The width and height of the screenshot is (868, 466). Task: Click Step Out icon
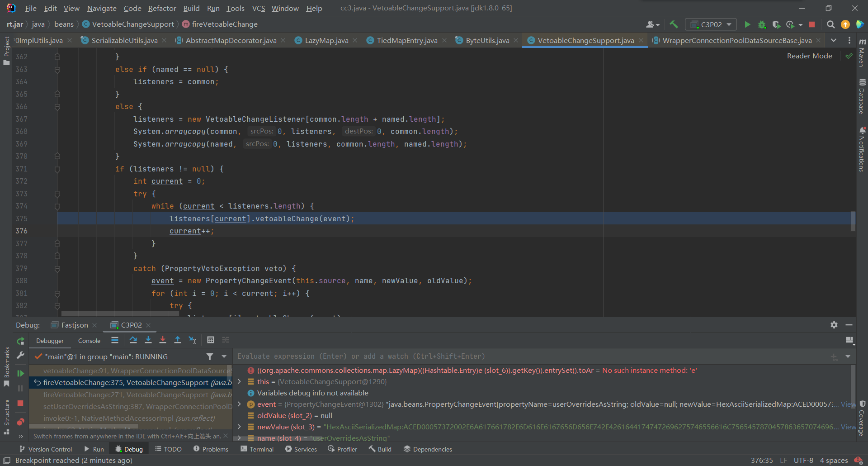[x=178, y=340]
